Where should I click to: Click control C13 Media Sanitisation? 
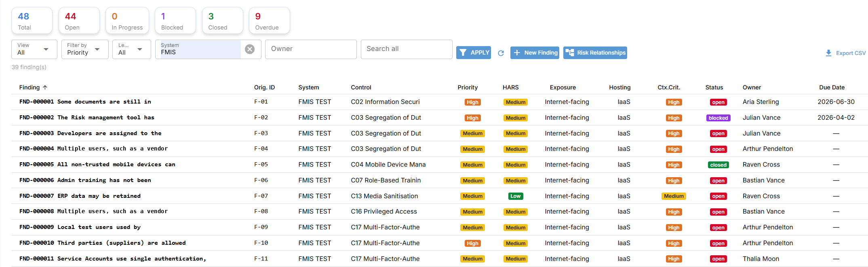pos(384,196)
